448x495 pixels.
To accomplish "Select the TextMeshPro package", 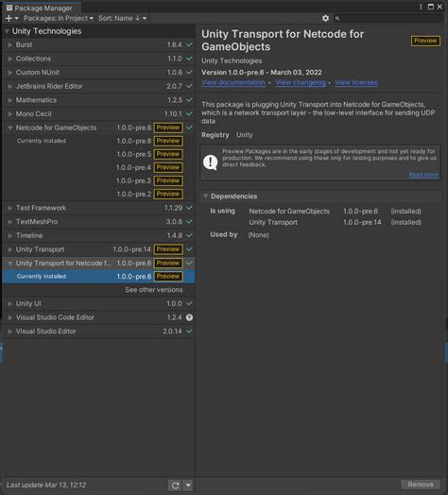I will [98, 222].
